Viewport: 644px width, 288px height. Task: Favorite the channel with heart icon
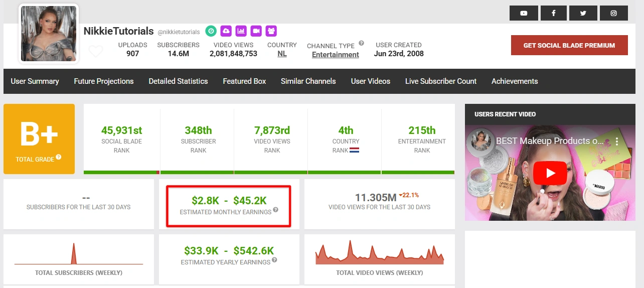coord(96,51)
